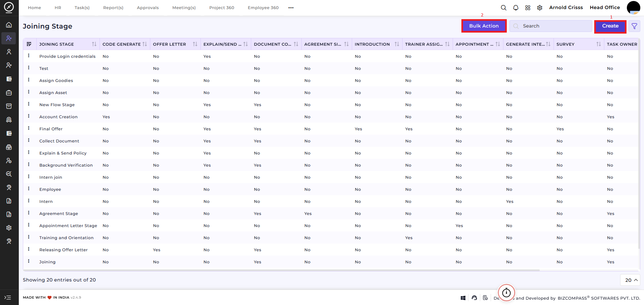Open the row menu for Background Verification
Viewport: 644px width, 305px height.
point(29,165)
